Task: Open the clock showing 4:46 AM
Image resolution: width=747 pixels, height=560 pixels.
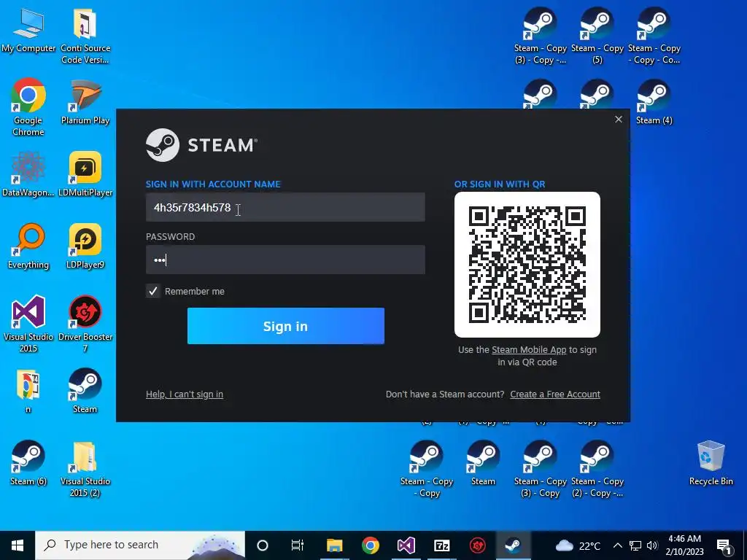Action: pos(684,545)
